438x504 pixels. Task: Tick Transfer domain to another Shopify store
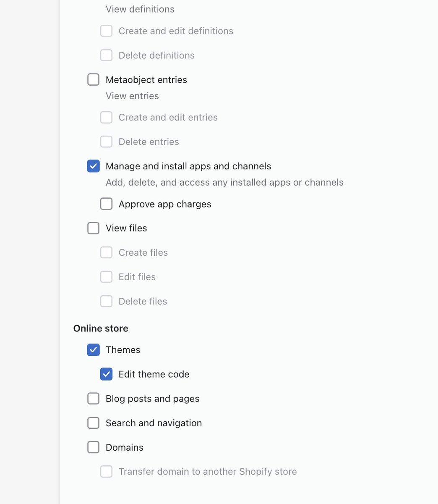pos(106,472)
